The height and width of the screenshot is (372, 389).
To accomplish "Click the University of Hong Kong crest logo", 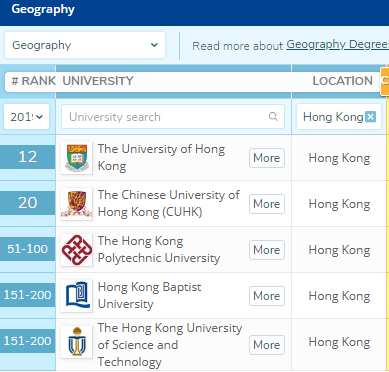I will [77, 158].
